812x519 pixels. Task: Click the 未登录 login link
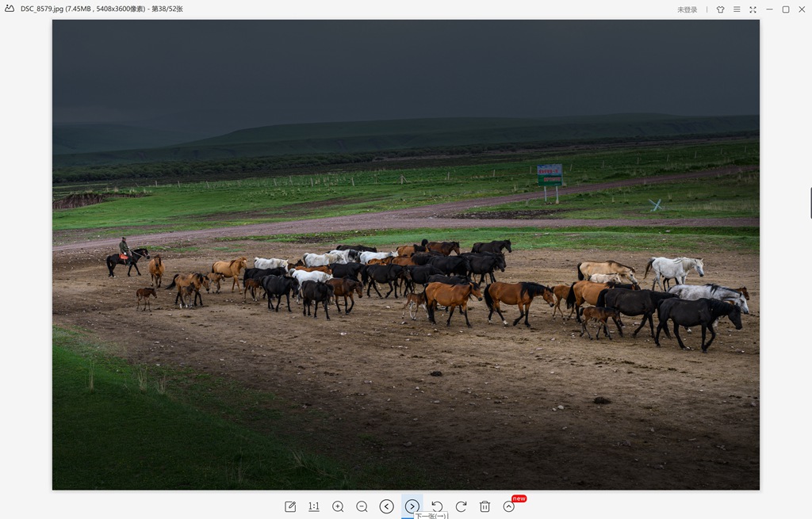(x=688, y=10)
